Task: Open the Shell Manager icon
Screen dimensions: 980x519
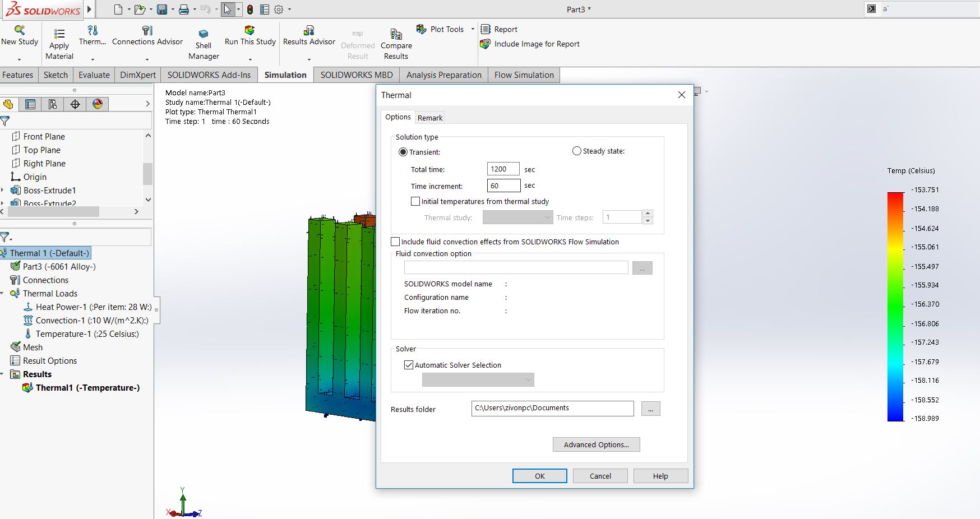Action: click(204, 34)
